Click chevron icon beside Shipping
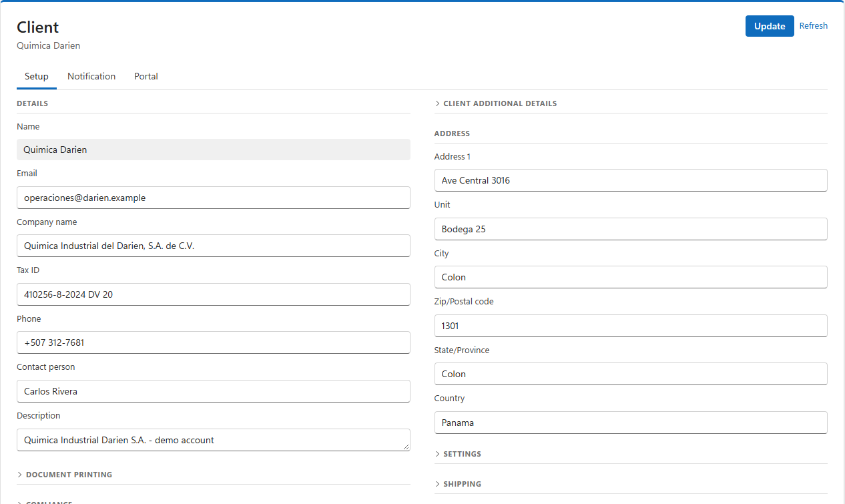Screen dimensions: 845x504 tap(438, 484)
